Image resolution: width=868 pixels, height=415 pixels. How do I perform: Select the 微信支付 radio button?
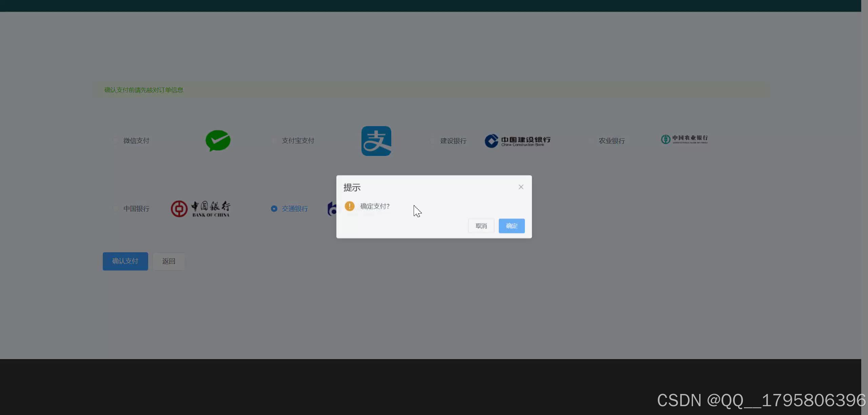pyautogui.click(x=116, y=140)
